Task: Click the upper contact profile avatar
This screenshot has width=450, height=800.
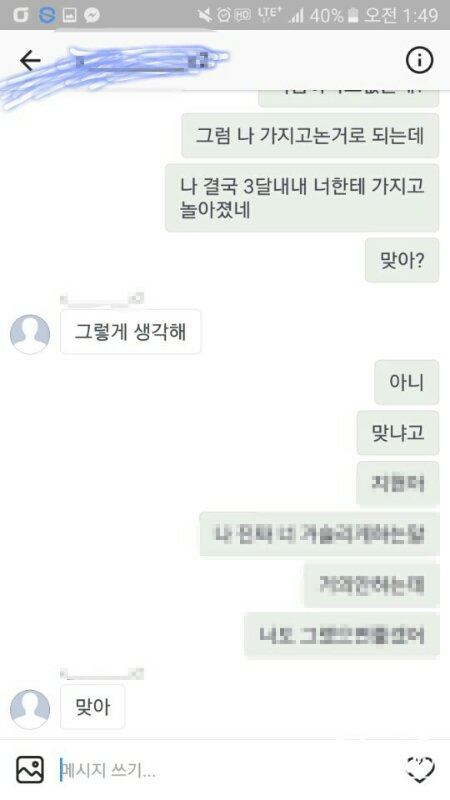Action: coord(30,334)
